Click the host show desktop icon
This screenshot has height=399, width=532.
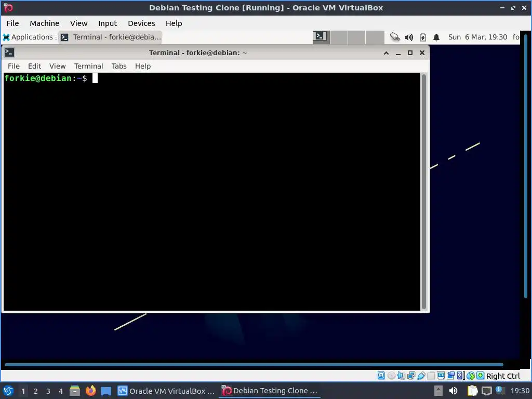[x=106, y=391]
